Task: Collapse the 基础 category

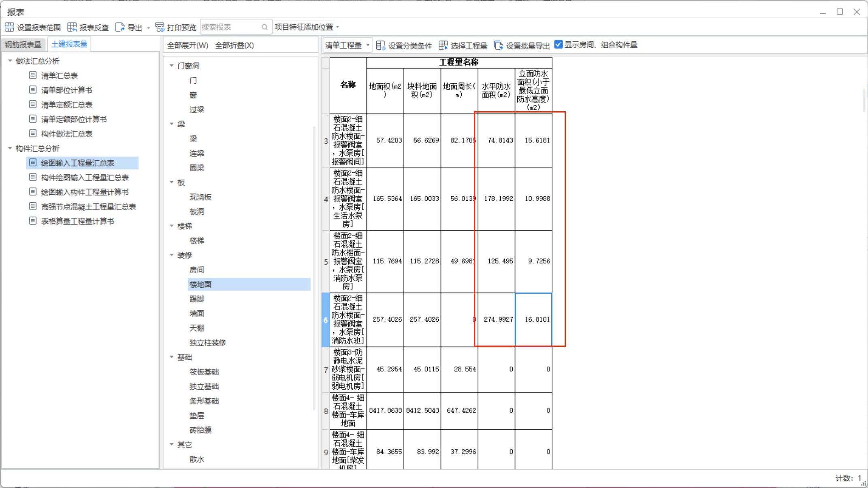Action: pos(172,357)
